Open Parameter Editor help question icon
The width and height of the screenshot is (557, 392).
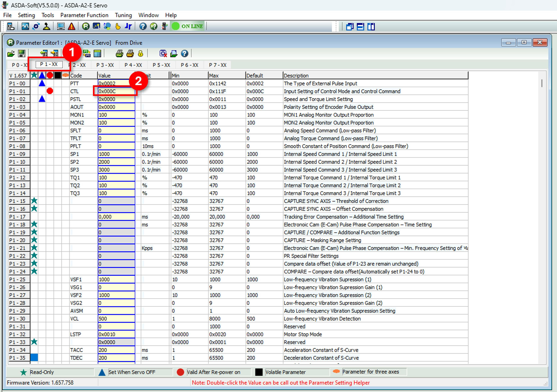point(184,54)
